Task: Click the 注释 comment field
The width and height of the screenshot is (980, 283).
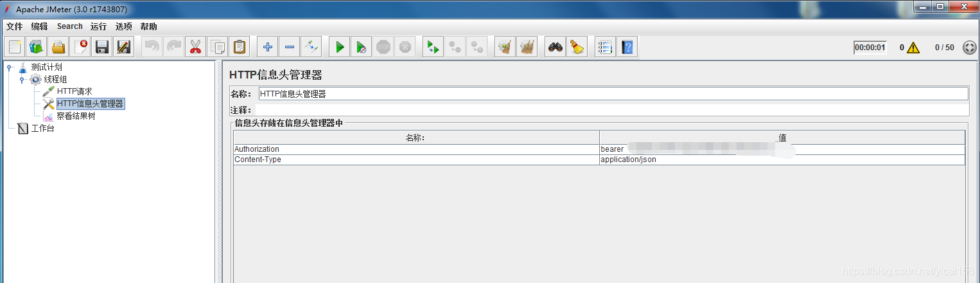Action: coord(611,110)
